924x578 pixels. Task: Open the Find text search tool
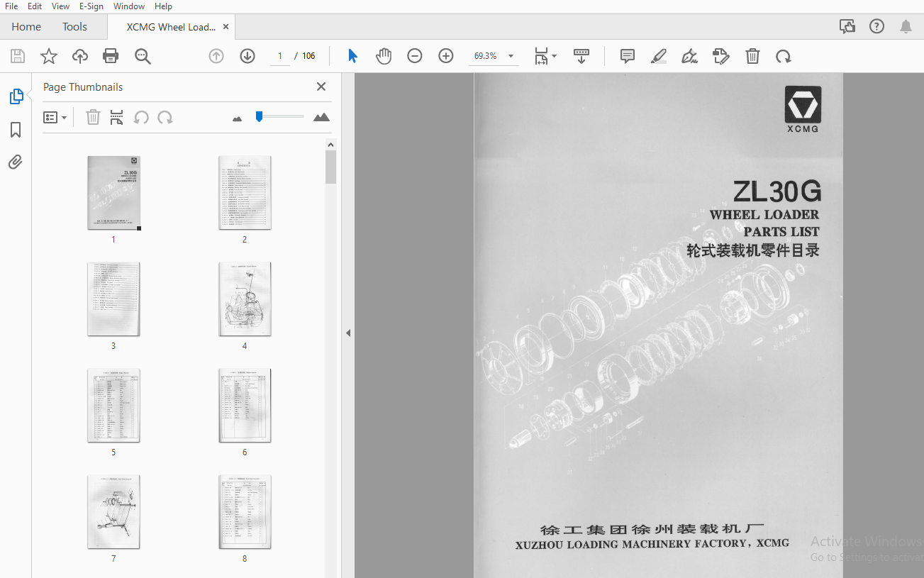(143, 56)
